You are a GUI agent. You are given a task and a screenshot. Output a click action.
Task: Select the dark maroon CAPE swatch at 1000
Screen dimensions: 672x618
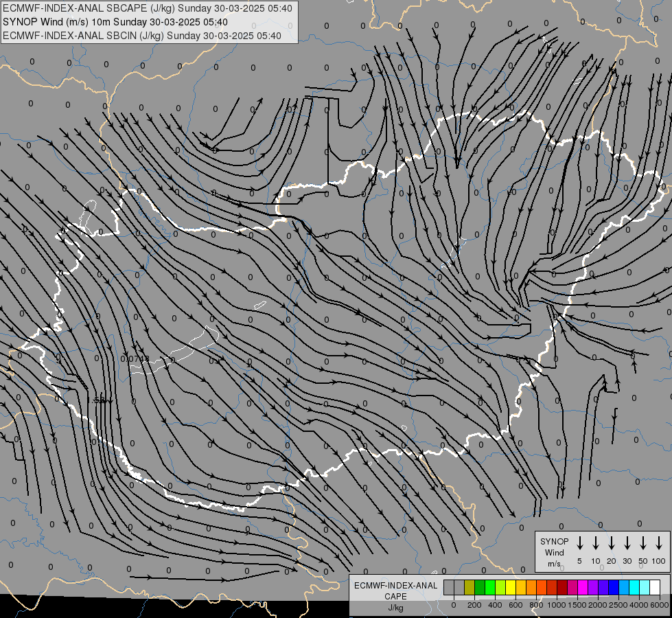coord(562,587)
